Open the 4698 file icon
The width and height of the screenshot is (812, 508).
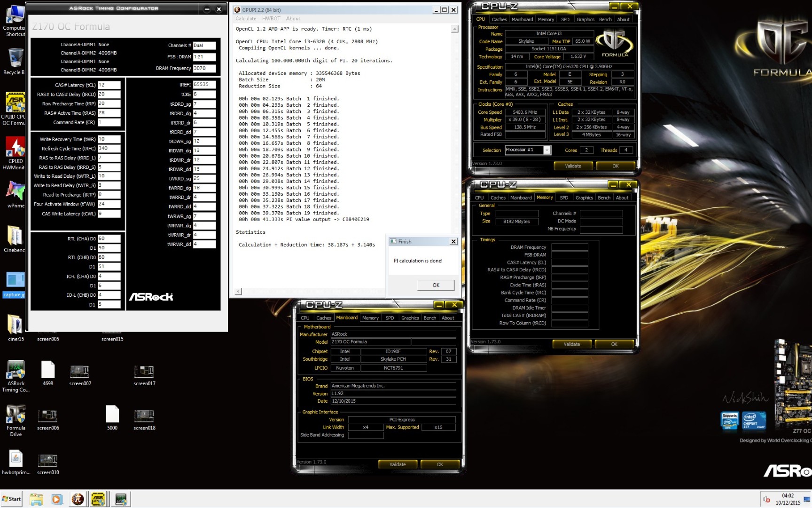tap(48, 373)
